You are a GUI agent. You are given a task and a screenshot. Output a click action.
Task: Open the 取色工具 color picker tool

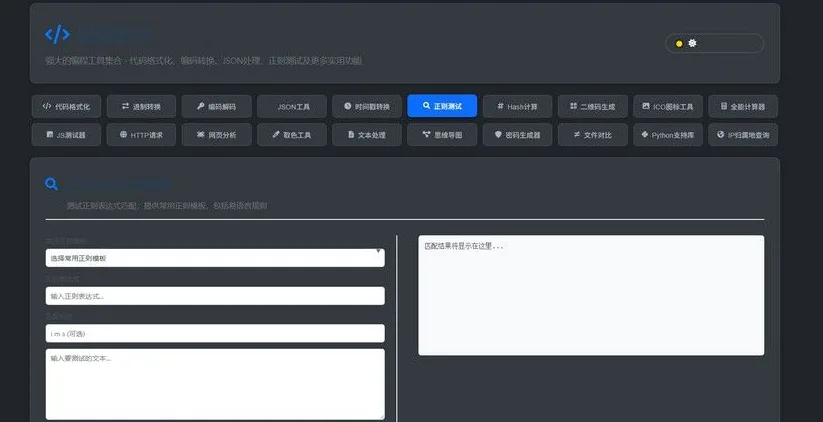[292, 135]
